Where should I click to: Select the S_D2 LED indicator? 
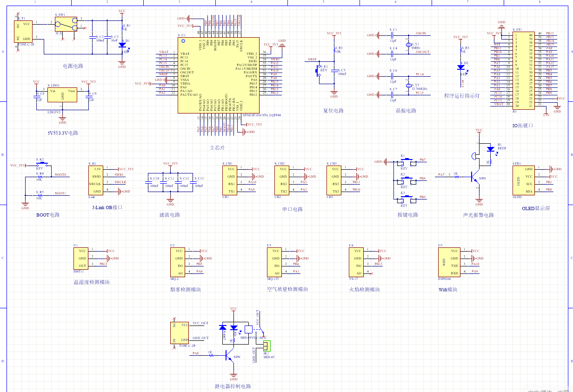click(x=461, y=68)
